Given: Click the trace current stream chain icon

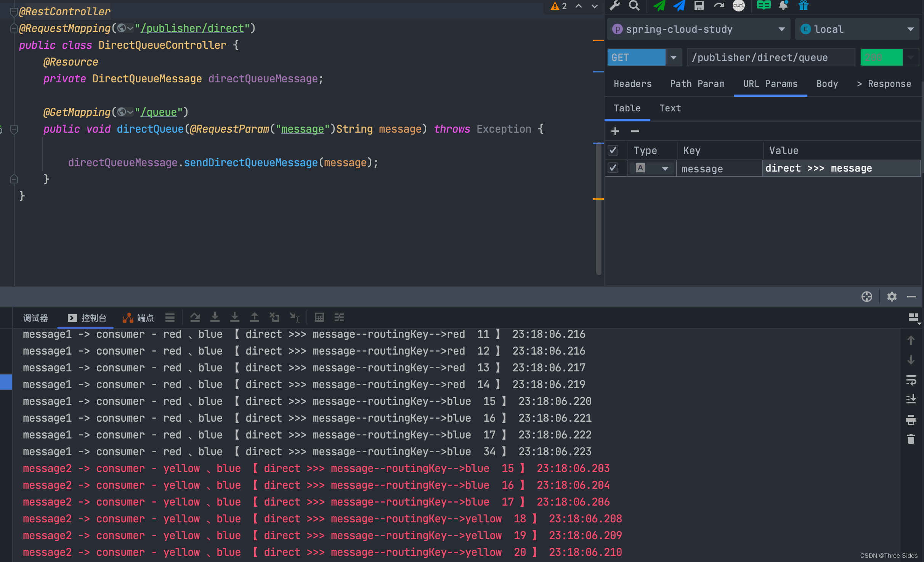Looking at the screenshot, I should tap(339, 318).
